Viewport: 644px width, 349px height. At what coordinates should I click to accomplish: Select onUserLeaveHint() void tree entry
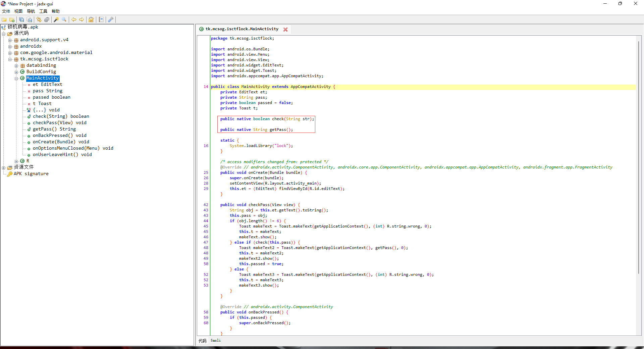point(62,155)
